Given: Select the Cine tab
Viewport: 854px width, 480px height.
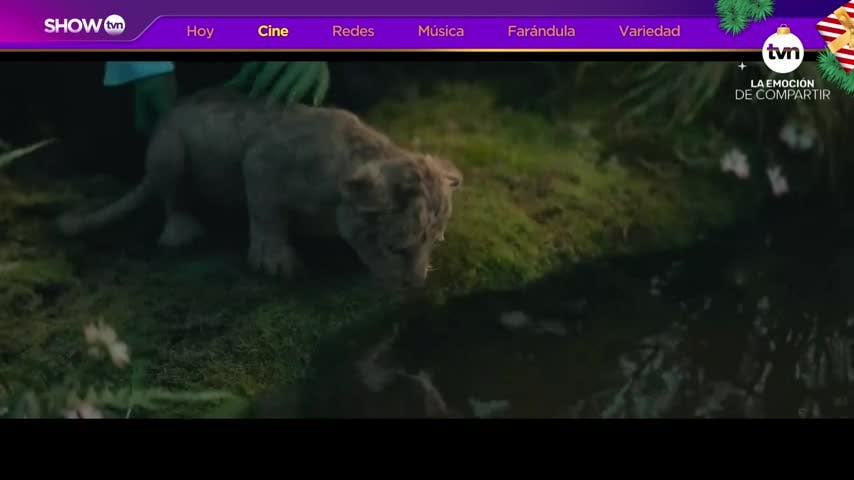Looking at the screenshot, I should coord(273,31).
